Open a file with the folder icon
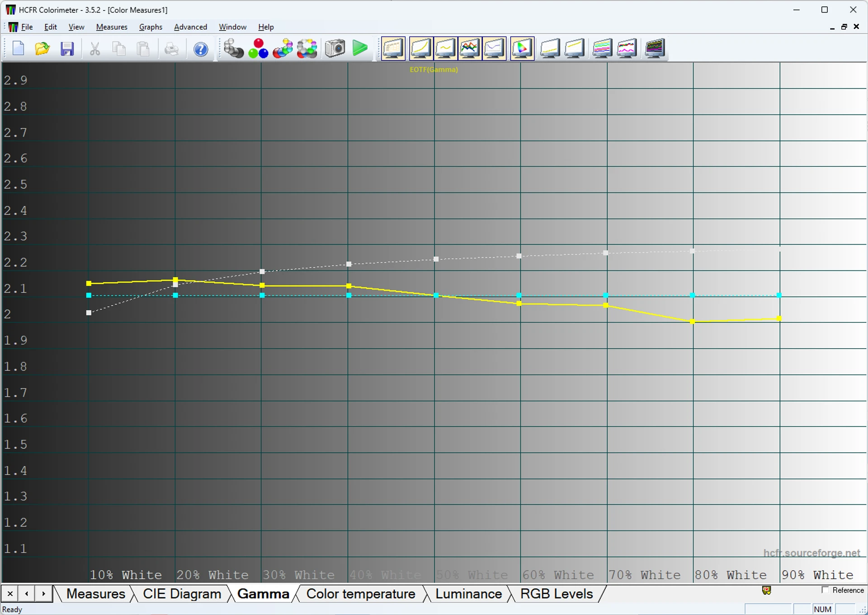This screenshot has width=868, height=615. click(42, 48)
